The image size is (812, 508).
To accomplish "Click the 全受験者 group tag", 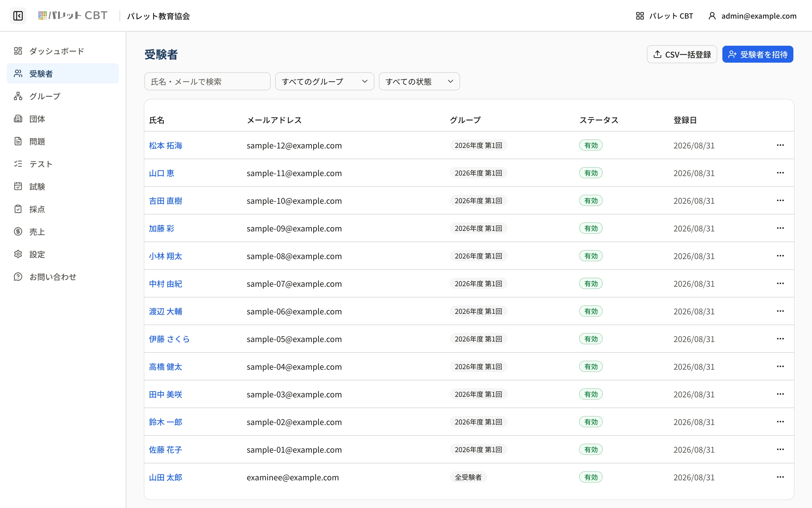I will tap(468, 477).
